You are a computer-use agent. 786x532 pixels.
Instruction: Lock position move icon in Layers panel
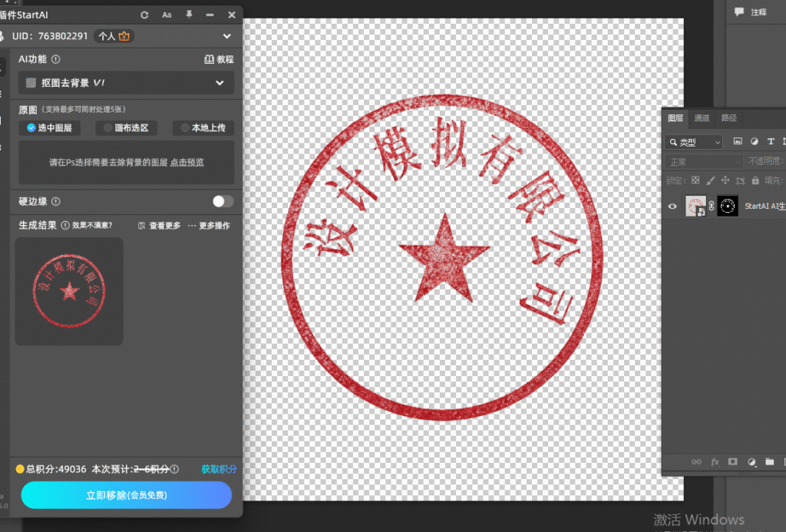[x=725, y=180]
